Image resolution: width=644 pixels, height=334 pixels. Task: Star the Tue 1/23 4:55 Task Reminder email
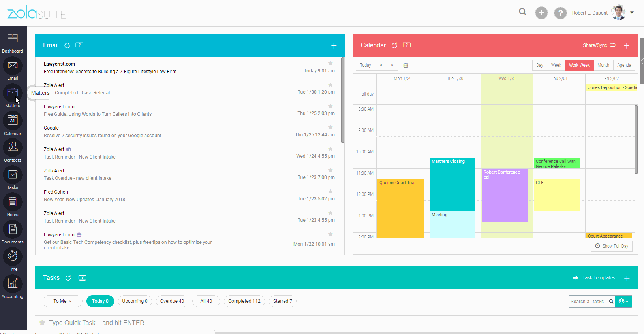click(330, 213)
